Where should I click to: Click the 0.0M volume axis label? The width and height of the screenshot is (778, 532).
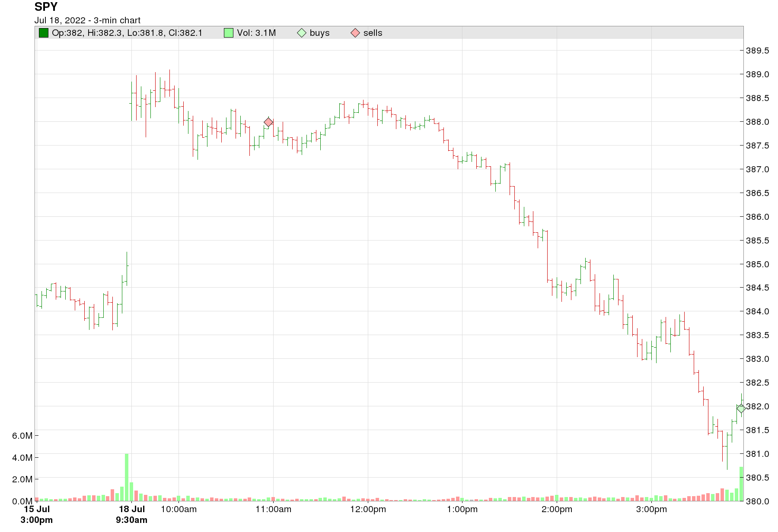click(x=22, y=501)
